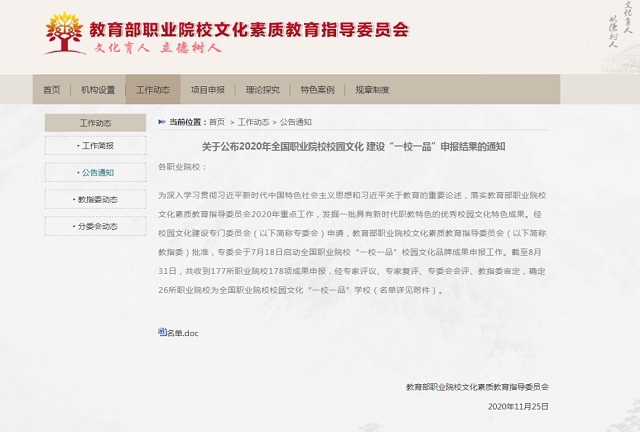Click 工作动态 in the breadcrumb path

pos(253,122)
